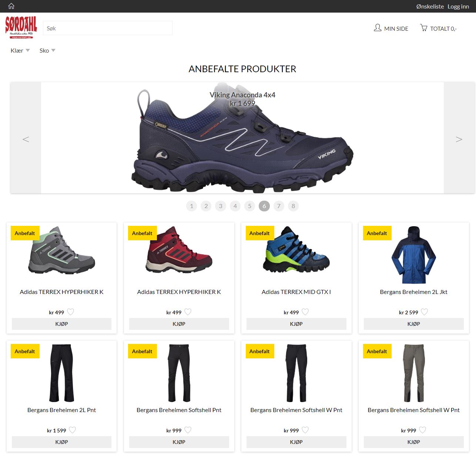Open the blue Bergans jacket image
The width and height of the screenshot is (476, 455).
414,255
